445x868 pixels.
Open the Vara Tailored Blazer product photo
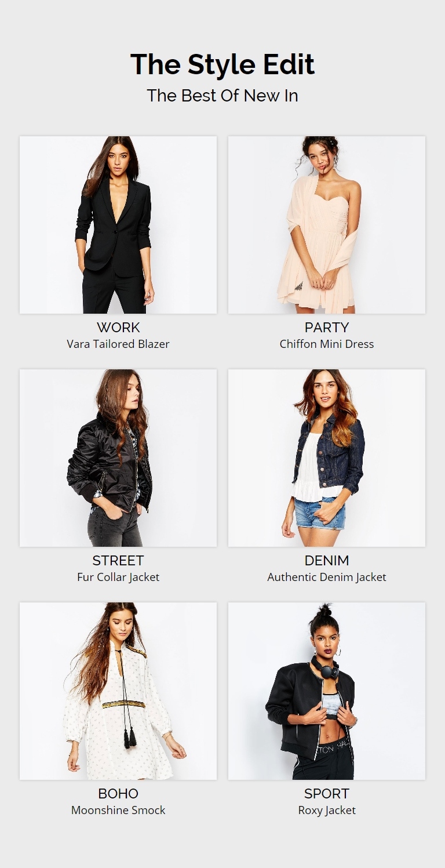[x=118, y=225]
